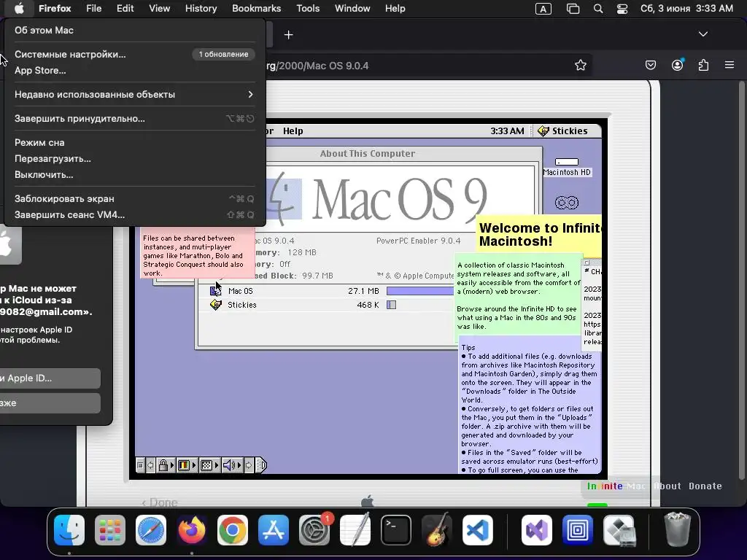Open Google Chrome from the Dock
The image size is (747, 560).
point(233,530)
